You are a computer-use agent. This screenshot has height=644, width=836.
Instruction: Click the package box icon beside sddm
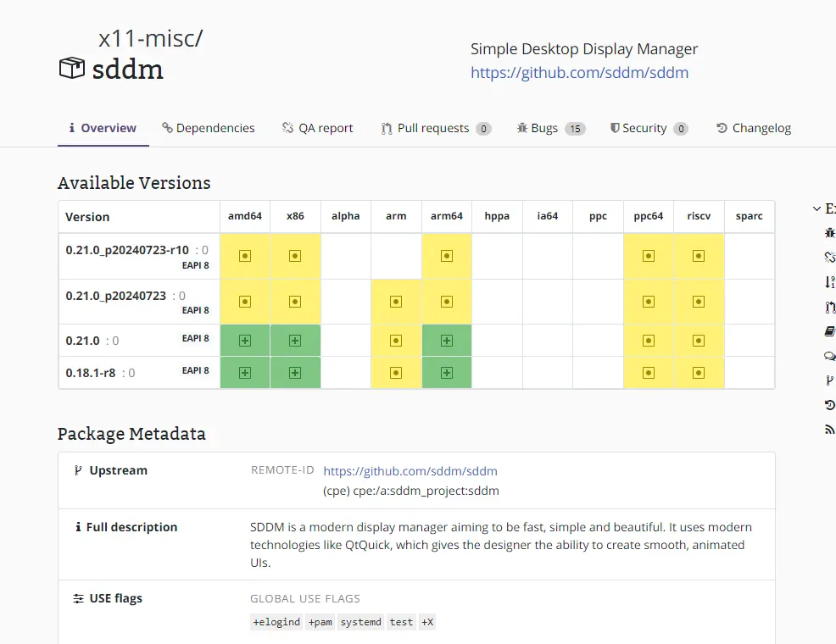click(x=71, y=68)
